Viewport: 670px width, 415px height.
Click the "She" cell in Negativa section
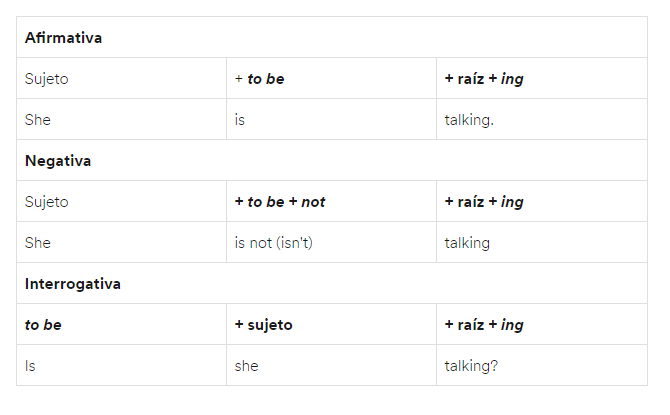pyautogui.click(x=38, y=243)
